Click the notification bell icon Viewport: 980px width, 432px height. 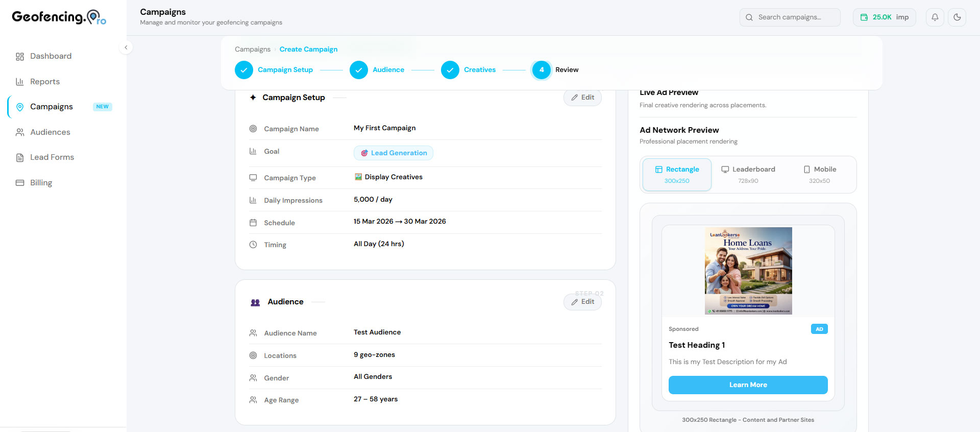click(935, 17)
